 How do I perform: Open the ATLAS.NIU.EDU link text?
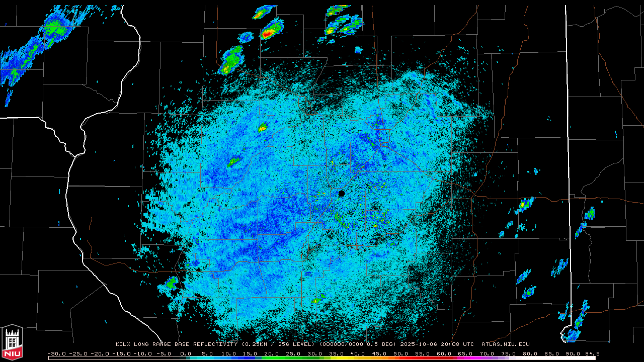point(505,344)
